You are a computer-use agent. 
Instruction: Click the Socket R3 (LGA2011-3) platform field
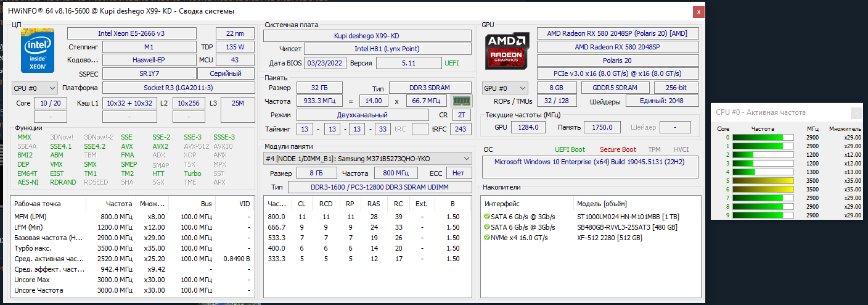(x=177, y=88)
